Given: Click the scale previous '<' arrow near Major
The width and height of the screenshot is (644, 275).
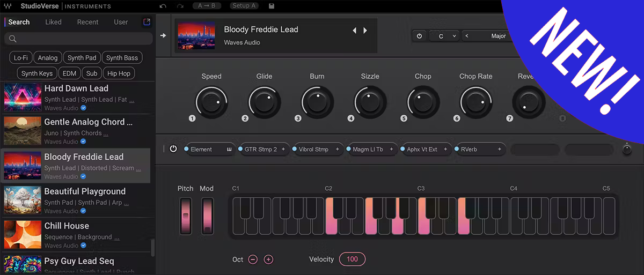Looking at the screenshot, I should 467,36.
